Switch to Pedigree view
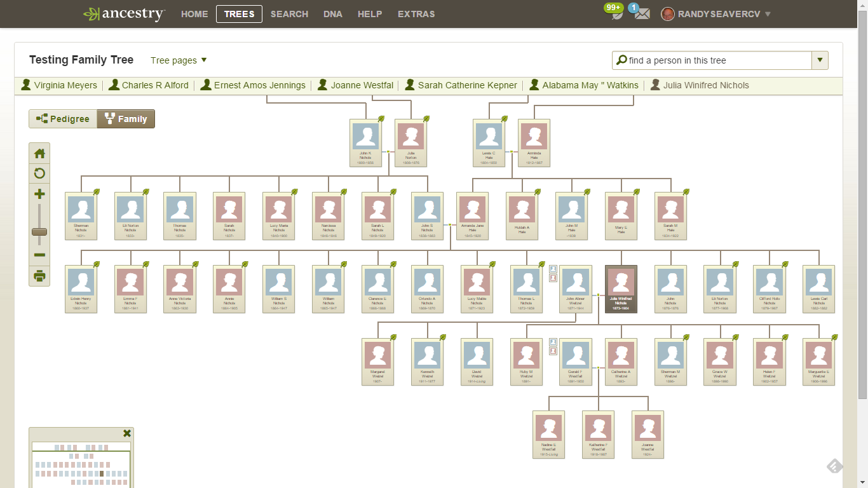The image size is (868, 488). 62,118
